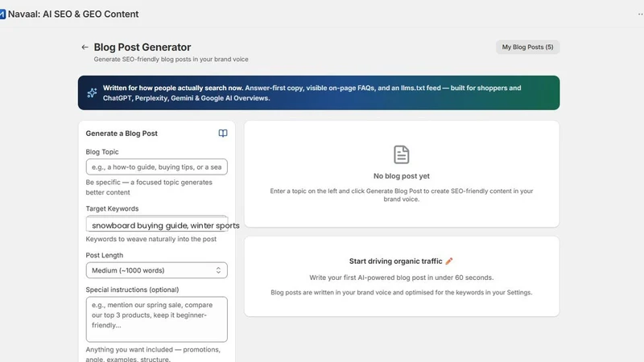Click the 'Written for how people actually search now' banner text
The width and height of the screenshot is (644, 362).
[173, 88]
